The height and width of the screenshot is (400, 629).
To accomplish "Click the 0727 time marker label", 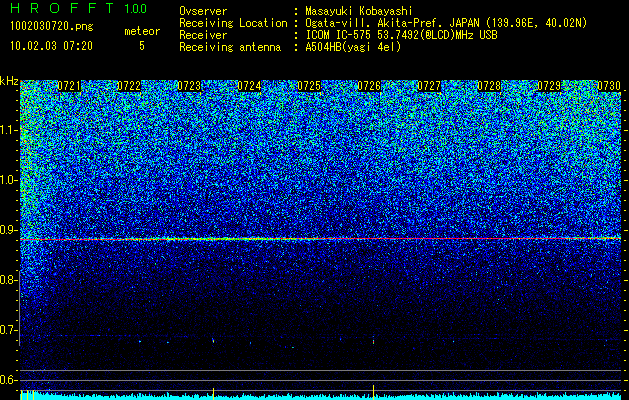I will coord(429,86).
